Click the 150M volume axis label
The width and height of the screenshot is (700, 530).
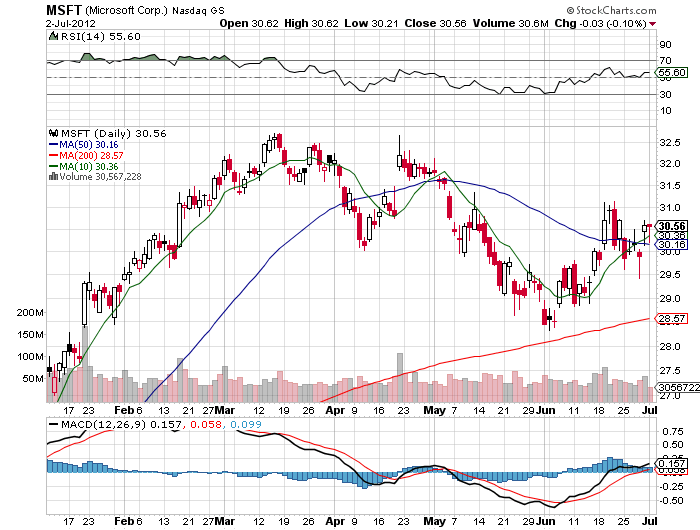(x=30, y=334)
